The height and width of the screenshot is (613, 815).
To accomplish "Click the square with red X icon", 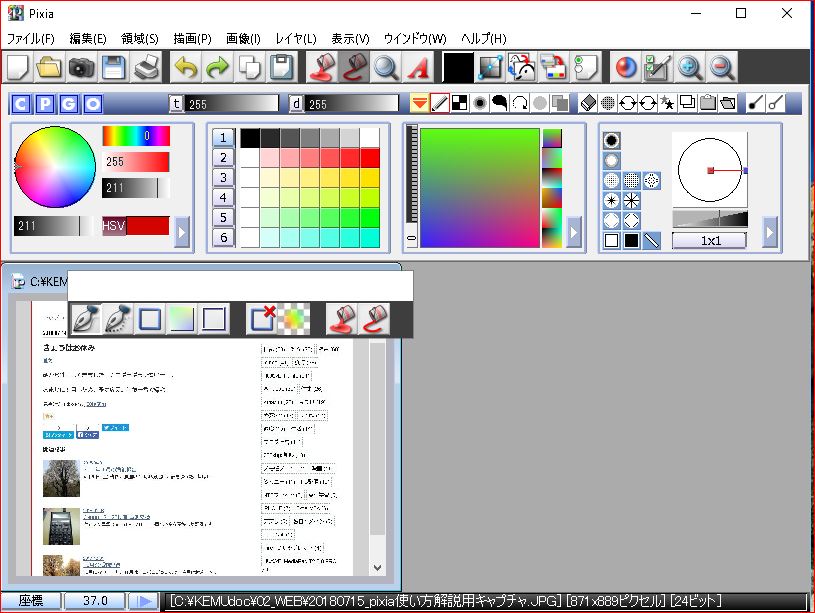I will 262,319.
